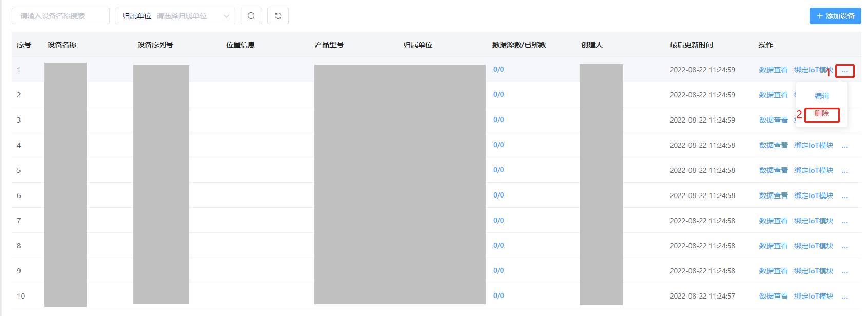Click the 创建人 column header

(x=592, y=45)
